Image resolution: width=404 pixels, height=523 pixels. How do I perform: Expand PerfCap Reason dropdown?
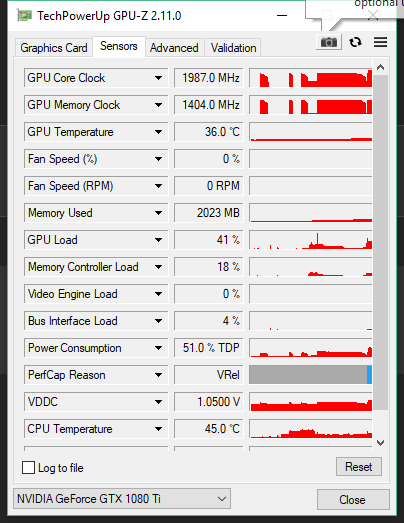158,375
